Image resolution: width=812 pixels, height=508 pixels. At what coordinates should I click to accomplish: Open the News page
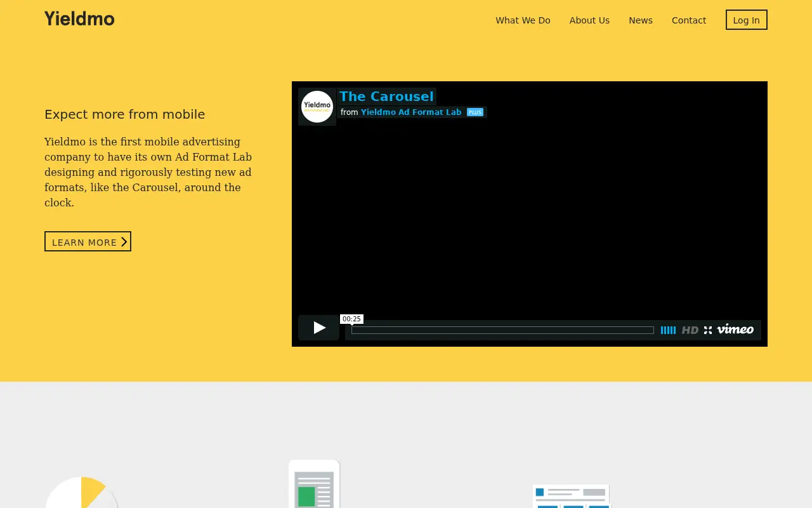coord(641,20)
